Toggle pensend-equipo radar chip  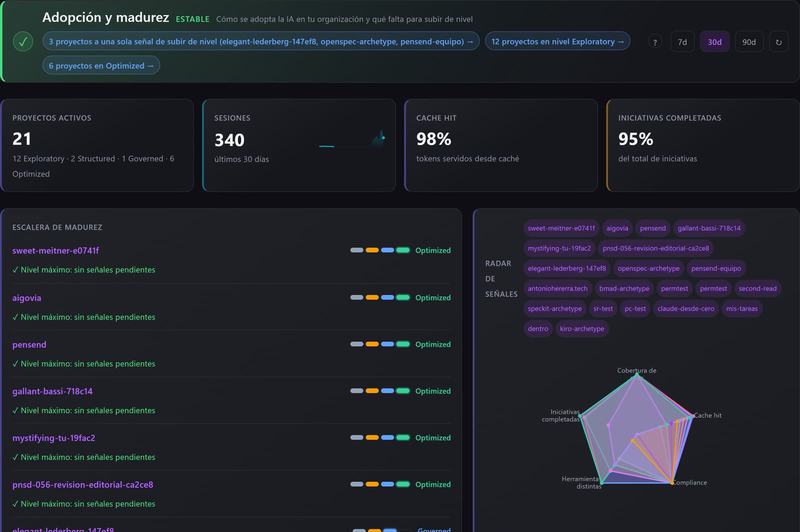pos(716,268)
